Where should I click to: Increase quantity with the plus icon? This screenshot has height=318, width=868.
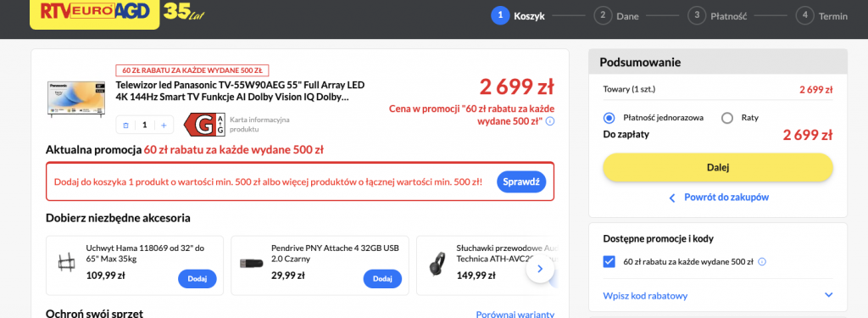click(x=164, y=126)
